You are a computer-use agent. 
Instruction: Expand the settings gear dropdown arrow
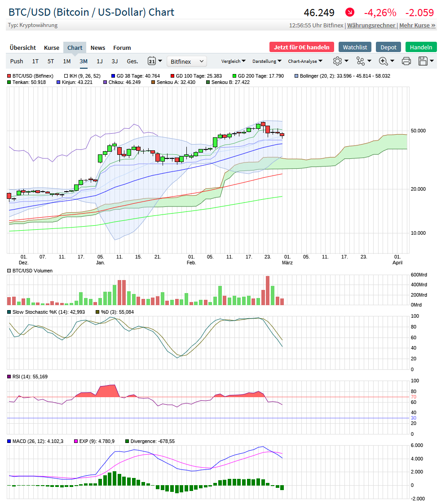click(x=346, y=61)
